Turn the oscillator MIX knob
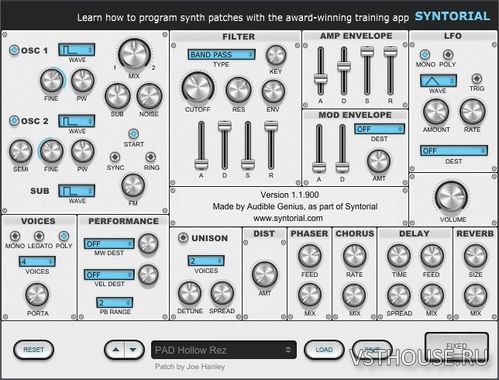This screenshot has width=499, height=380. pos(134,54)
